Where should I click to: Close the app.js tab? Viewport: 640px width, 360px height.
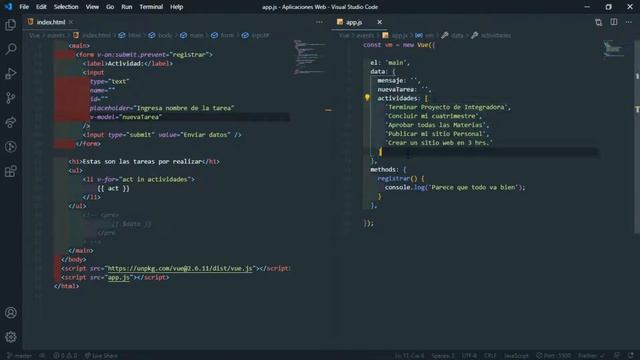[x=380, y=22]
